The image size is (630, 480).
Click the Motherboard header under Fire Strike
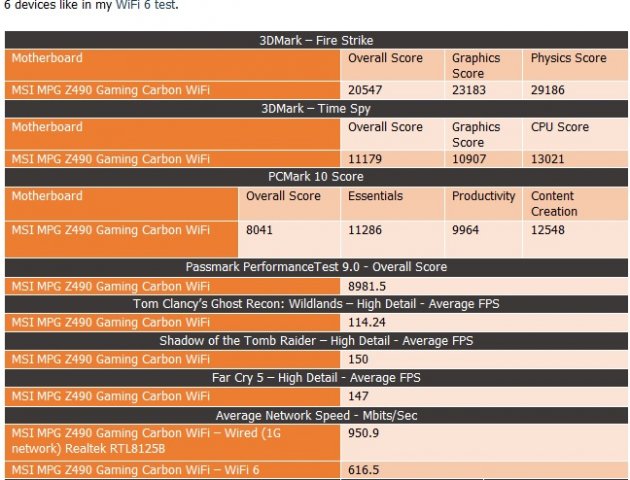pyautogui.click(x=47, y=58)
